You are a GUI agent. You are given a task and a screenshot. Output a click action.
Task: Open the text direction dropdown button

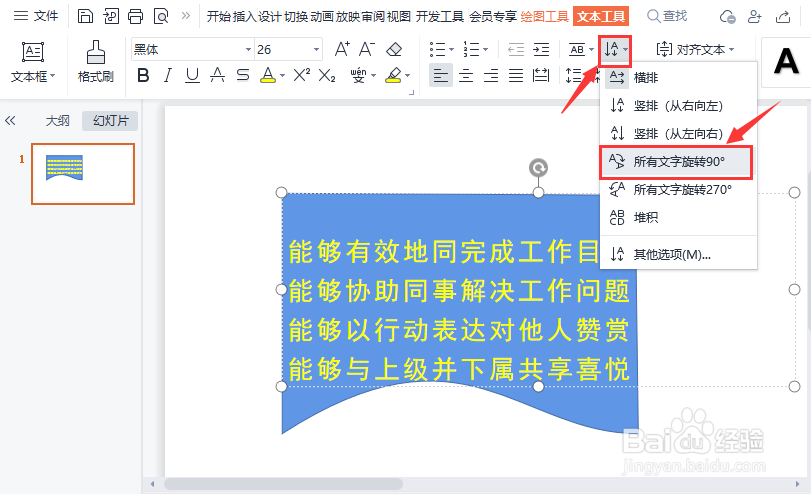(615, 50)
